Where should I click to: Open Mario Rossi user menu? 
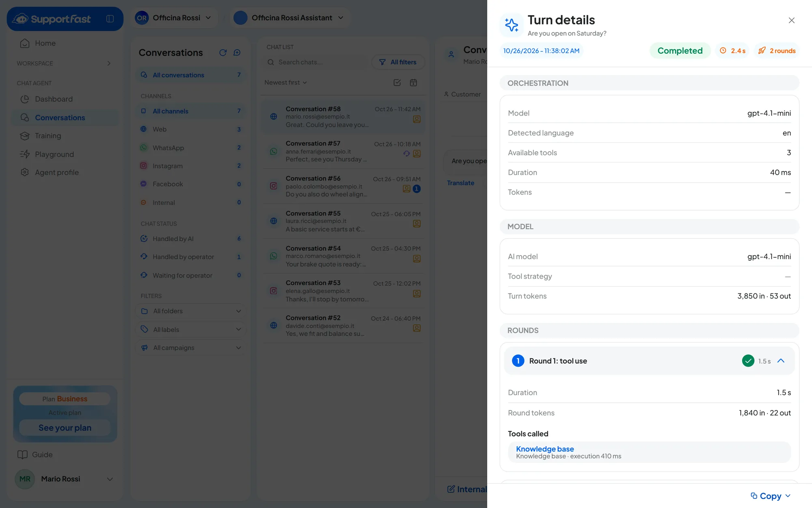tap(65, 479)
